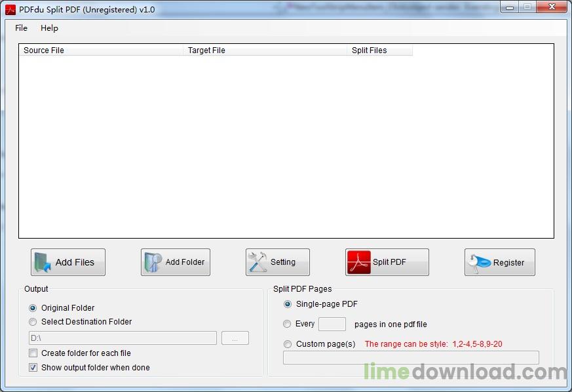Minimize the PDFdu Split PDF window

510,7
